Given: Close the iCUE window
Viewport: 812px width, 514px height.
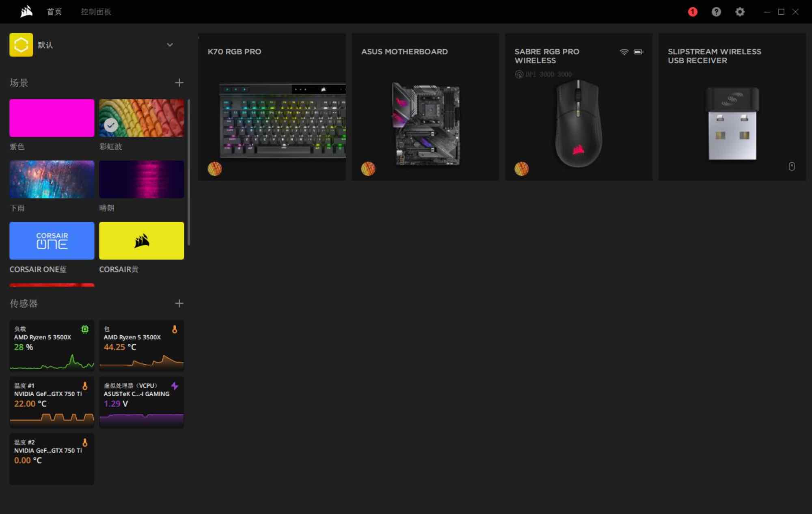Looking at the screenshot, I should [x=795, y=12].
